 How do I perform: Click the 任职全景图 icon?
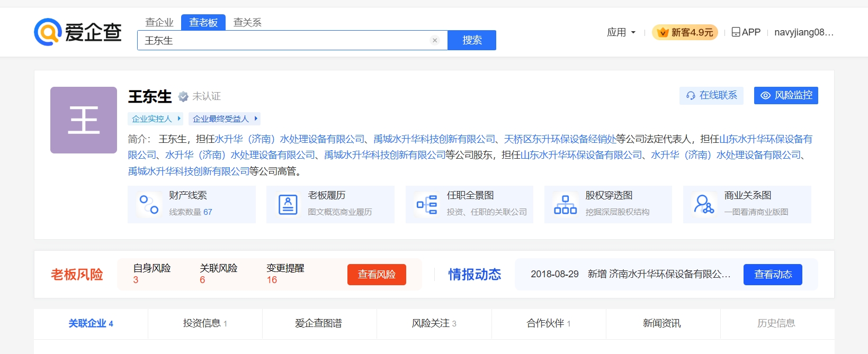427,204
